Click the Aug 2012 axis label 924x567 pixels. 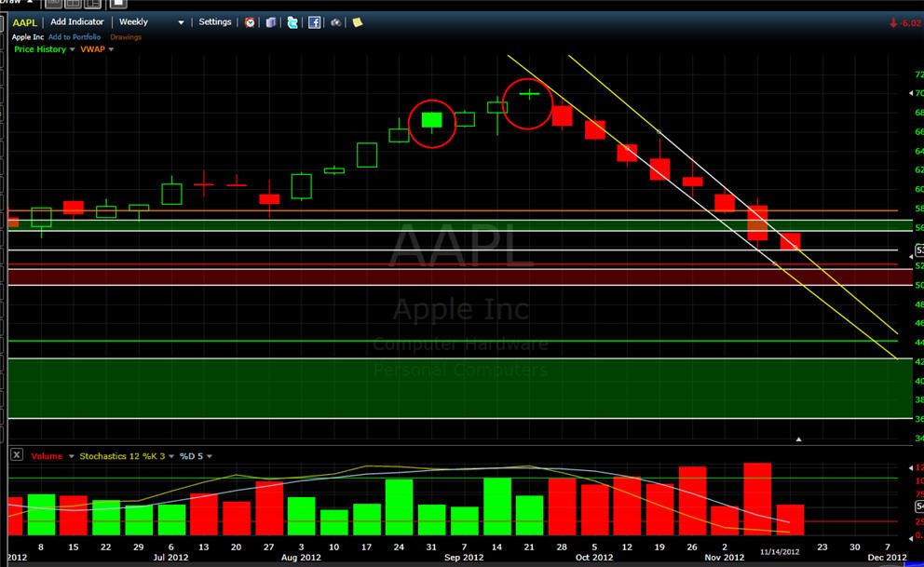[301, 557]
